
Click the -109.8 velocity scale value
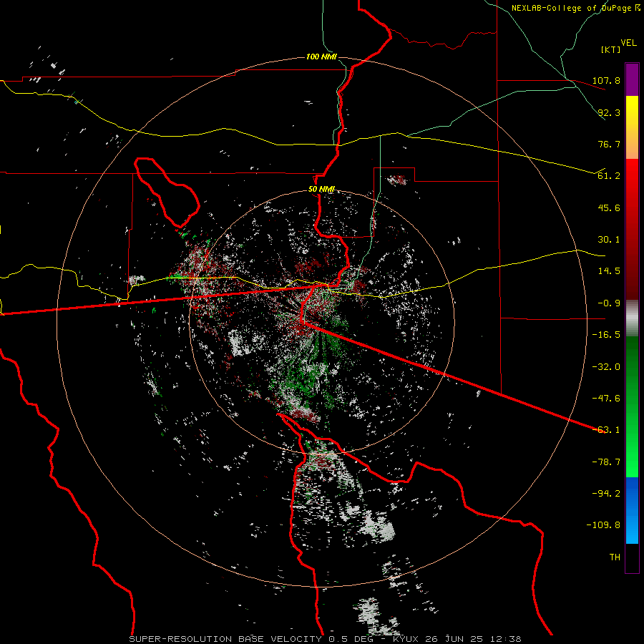tap(603, 525)
